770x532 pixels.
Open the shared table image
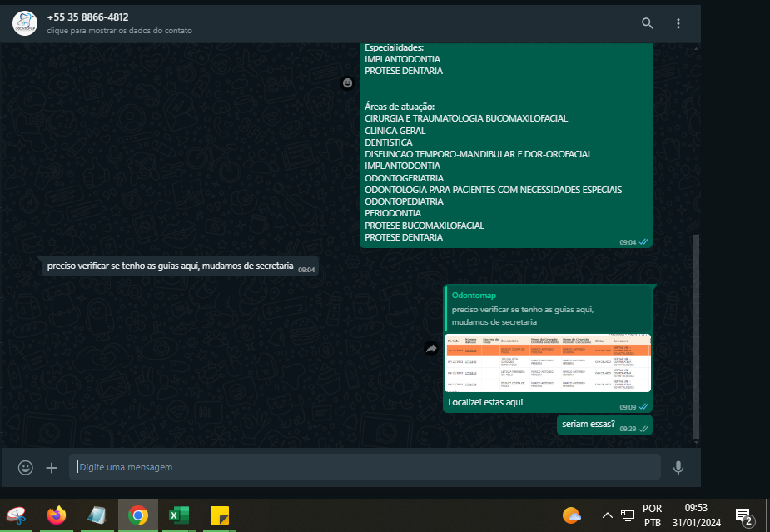pos(548,363)
